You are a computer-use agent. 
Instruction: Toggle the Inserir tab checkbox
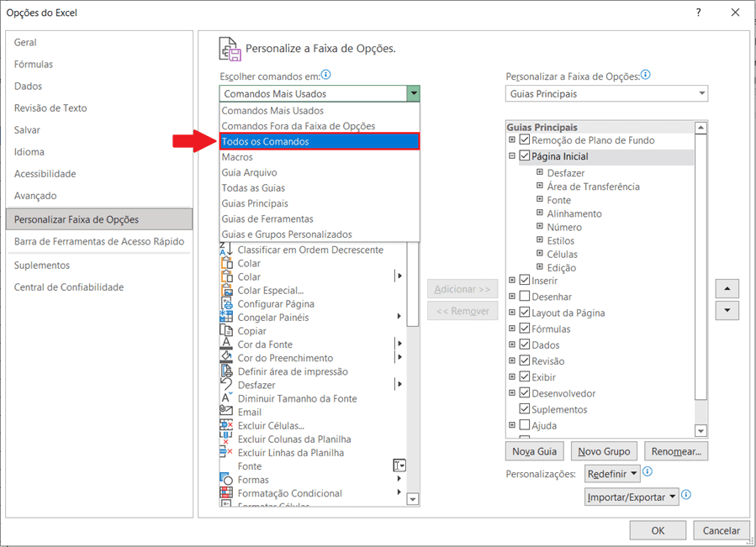(525, 280)
